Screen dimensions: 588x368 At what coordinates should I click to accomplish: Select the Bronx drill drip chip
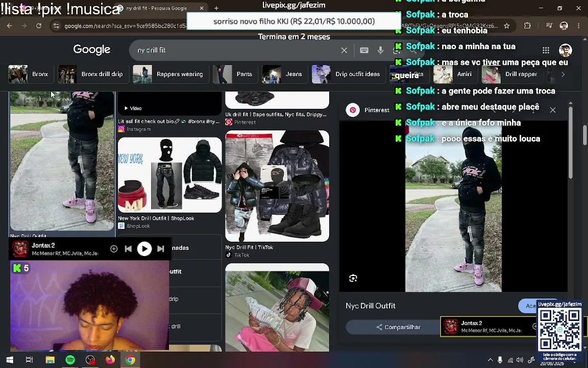point(92,74)
